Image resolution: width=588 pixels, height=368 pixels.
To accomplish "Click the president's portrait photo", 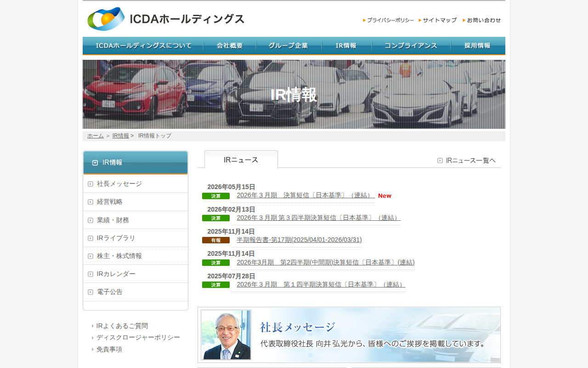I will [x=226, y=335].
